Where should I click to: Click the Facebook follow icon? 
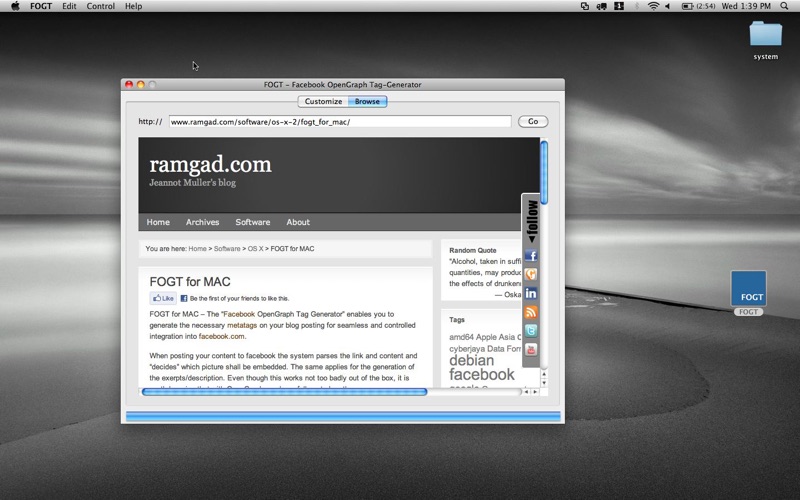pyautogui.click(x=531, y=256)
